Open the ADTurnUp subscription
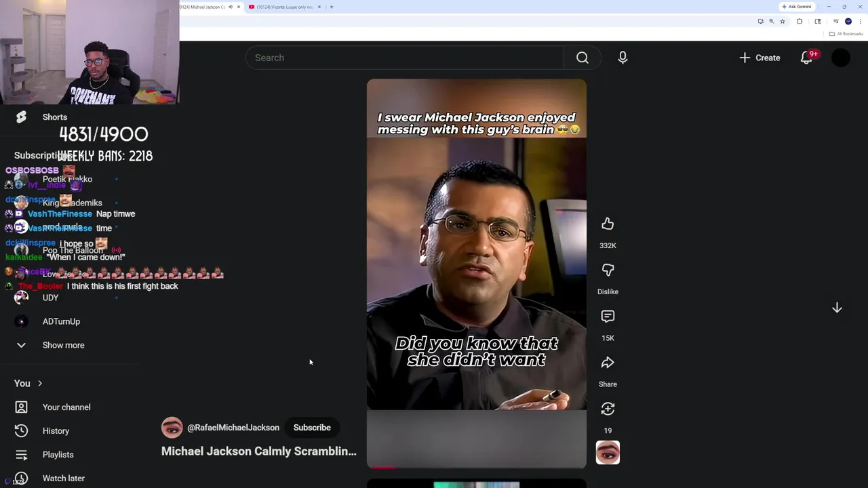This screenshot has height=488, width=868. 61,321
